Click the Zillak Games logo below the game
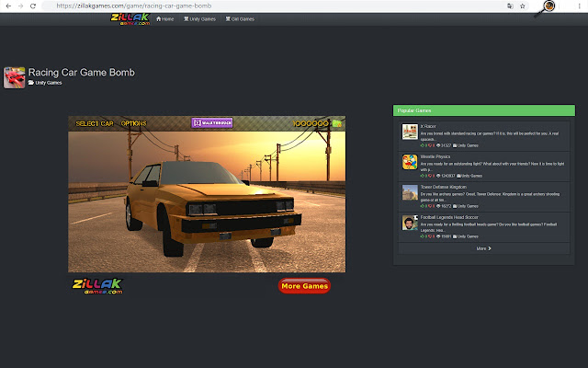The width and height of the screenshot is (588, 368). 97,286
